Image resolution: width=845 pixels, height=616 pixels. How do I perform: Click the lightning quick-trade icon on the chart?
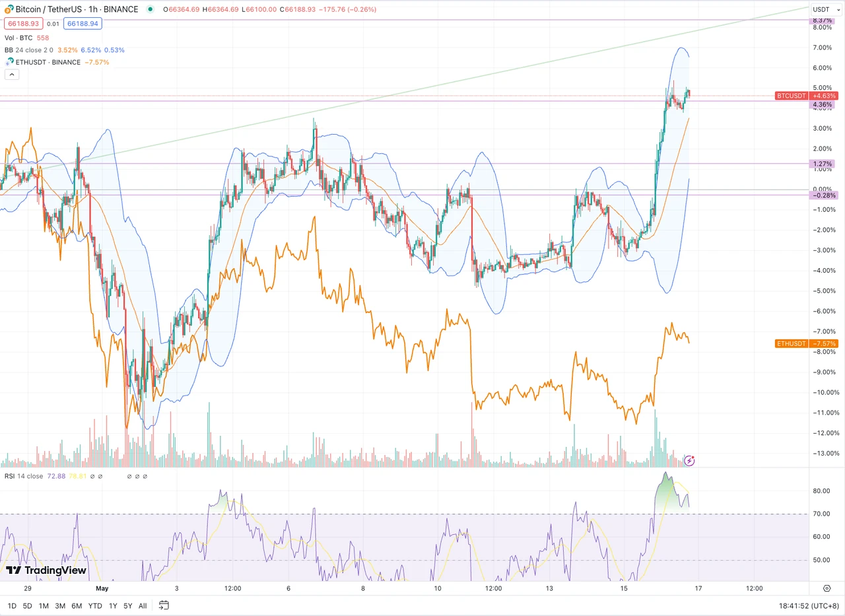pyautogui.click(x=689, y=461)
